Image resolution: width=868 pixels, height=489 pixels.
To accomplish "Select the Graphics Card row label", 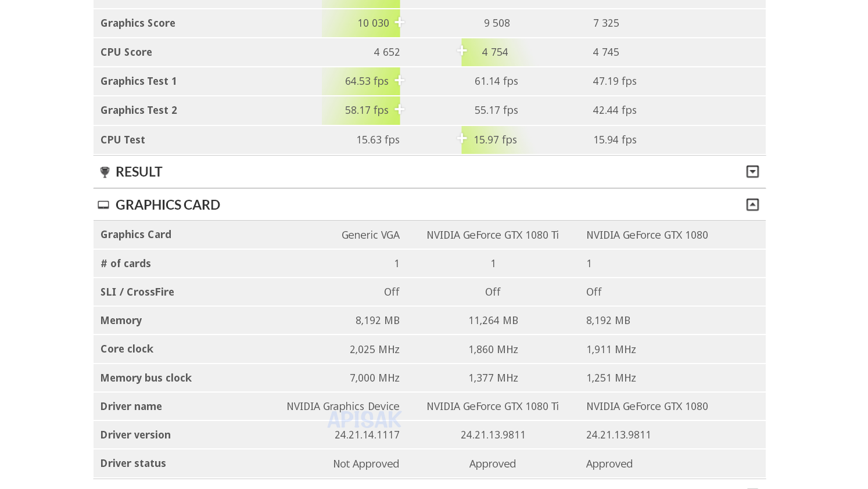I will click(x=136, y=235).
